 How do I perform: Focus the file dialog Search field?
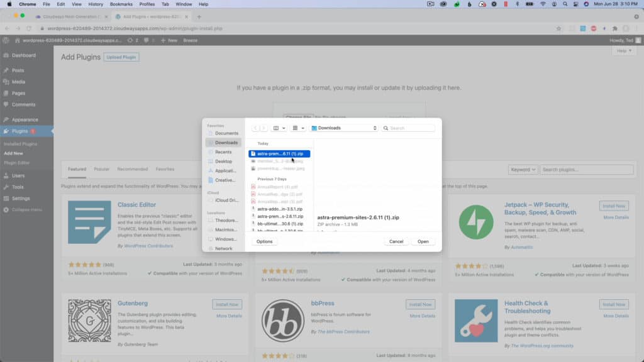[408, 128]
